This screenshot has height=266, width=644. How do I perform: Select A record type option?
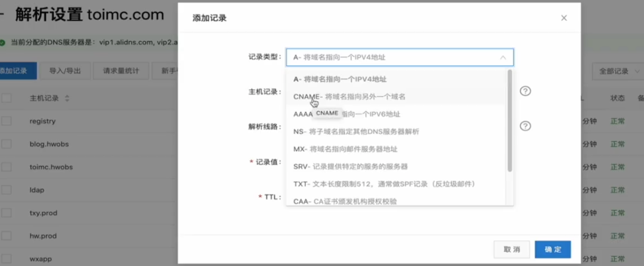coord(339,79)
